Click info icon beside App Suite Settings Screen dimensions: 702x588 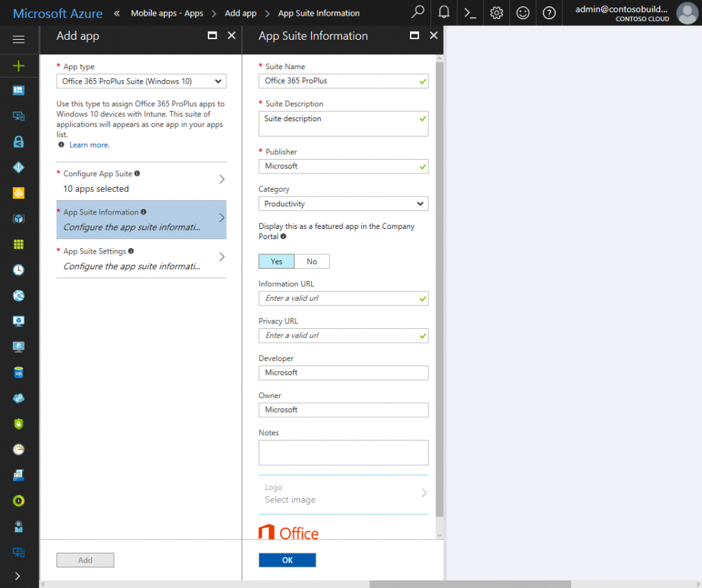pos(131,251)
